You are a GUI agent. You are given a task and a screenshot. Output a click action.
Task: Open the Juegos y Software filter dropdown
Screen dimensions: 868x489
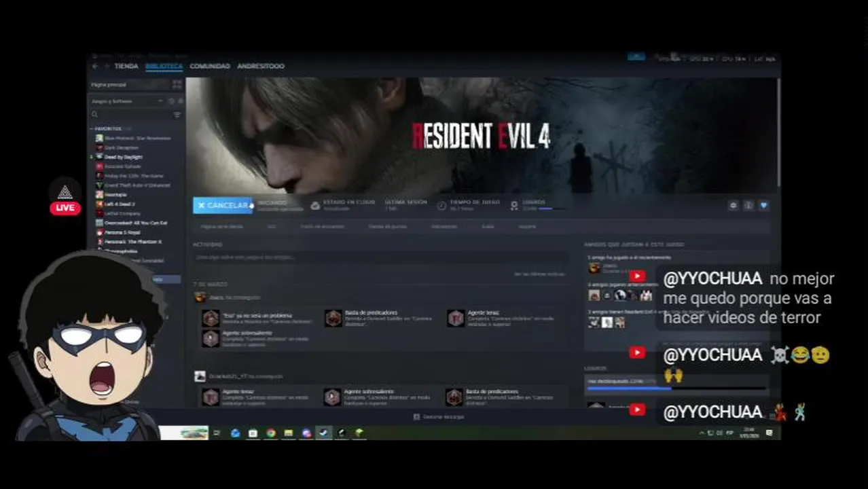click(127, 101)
